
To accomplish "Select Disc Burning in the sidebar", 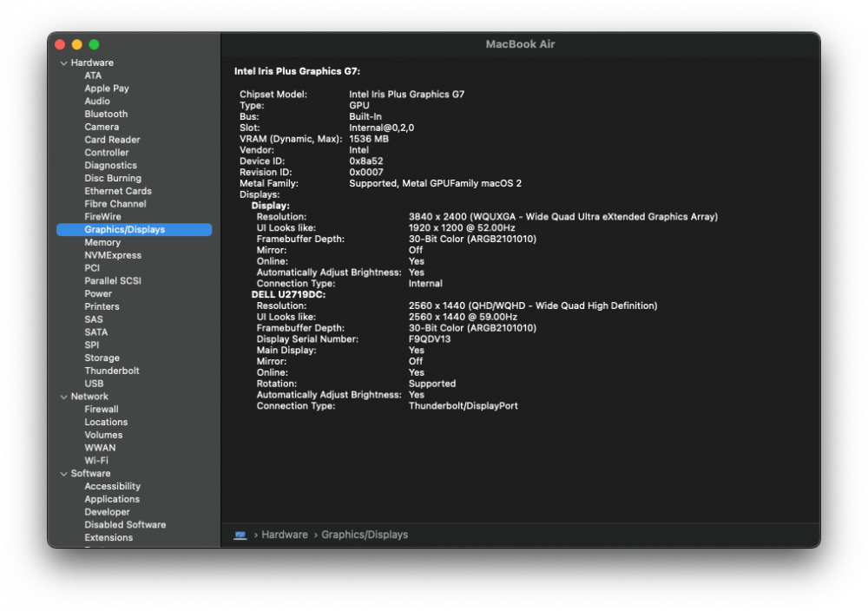I will coord(113,178).
